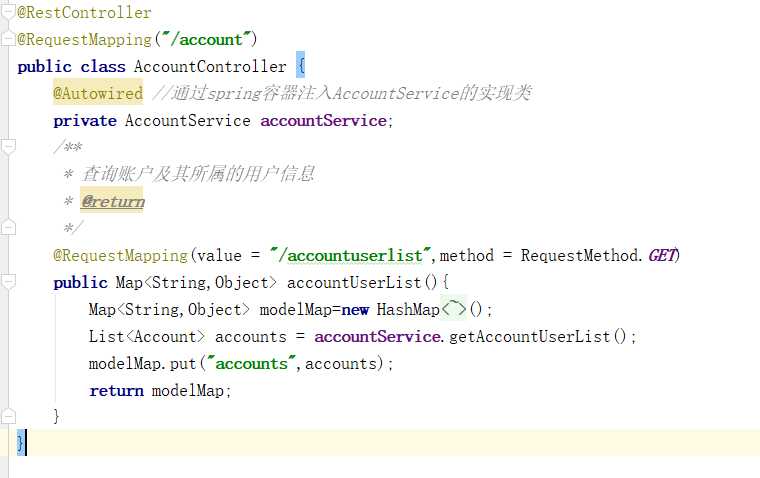
Task: Click the "/accountuserlist" URL string
Action: (350, 255)
